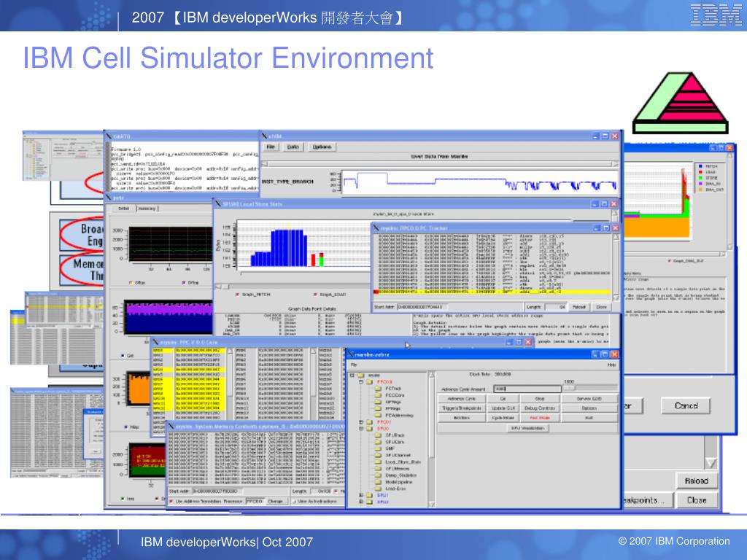
Task: Click the Advance Cycle button
Action: tap(462, 399)
